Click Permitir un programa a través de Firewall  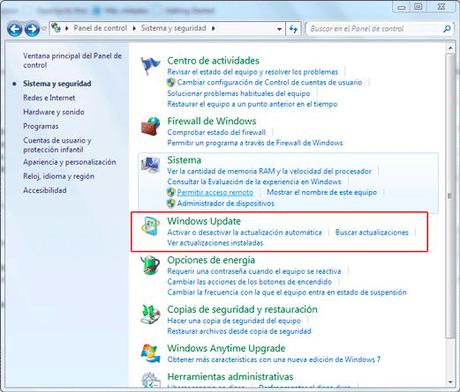[255, 143]
